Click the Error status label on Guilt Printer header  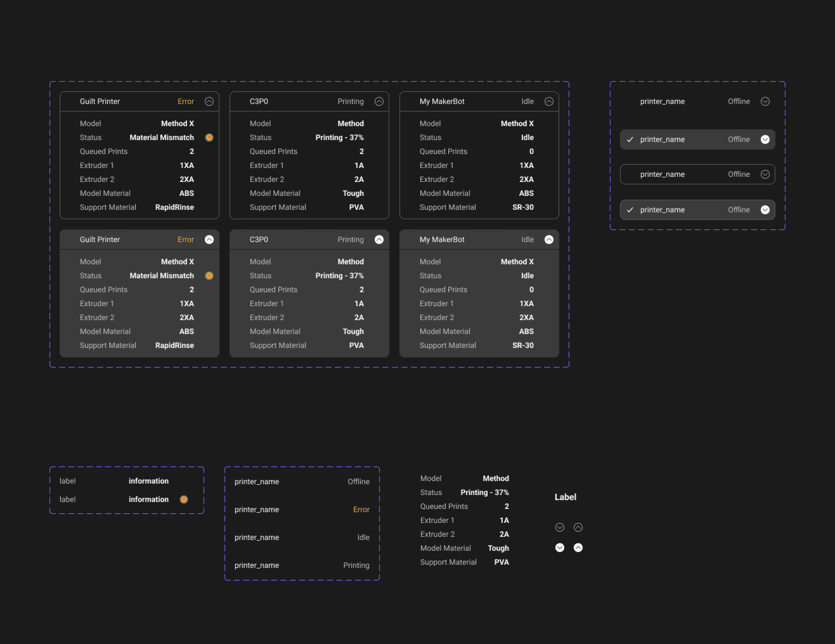pos(185,101)
